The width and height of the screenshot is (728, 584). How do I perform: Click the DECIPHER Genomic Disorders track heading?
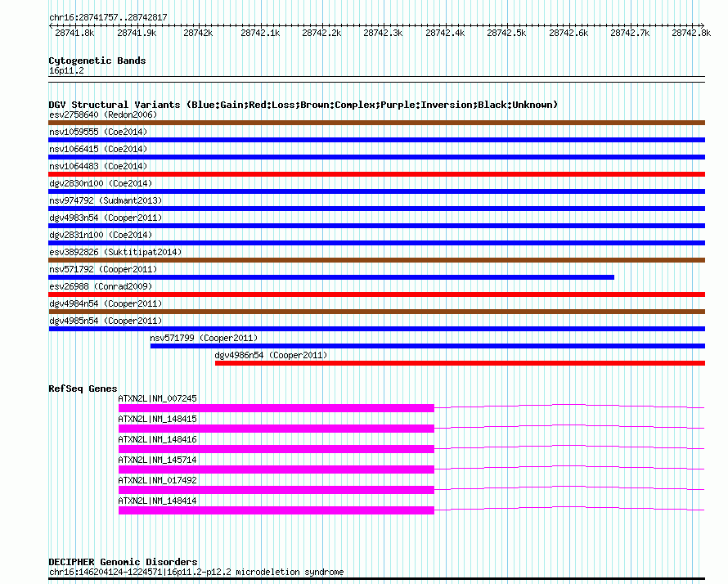123,562
